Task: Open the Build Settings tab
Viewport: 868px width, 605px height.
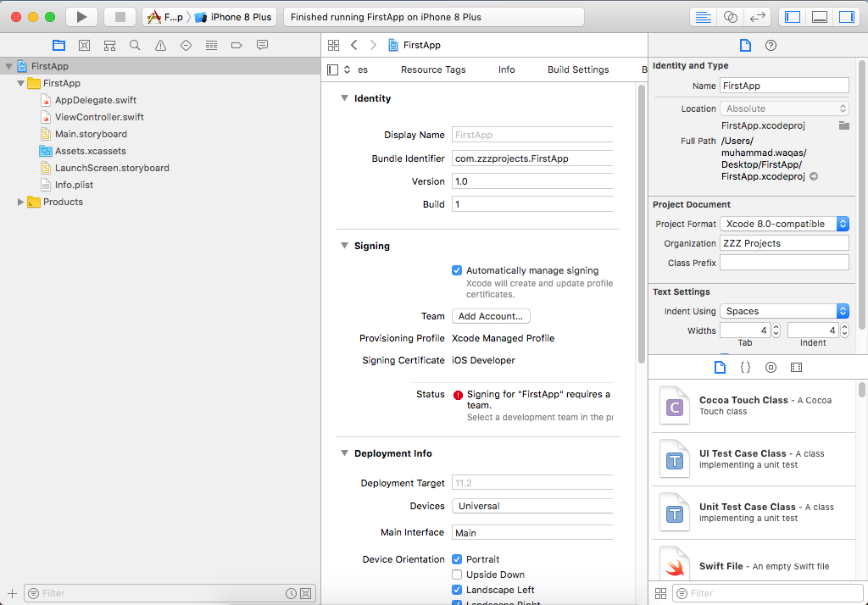Action: point(578,69)
